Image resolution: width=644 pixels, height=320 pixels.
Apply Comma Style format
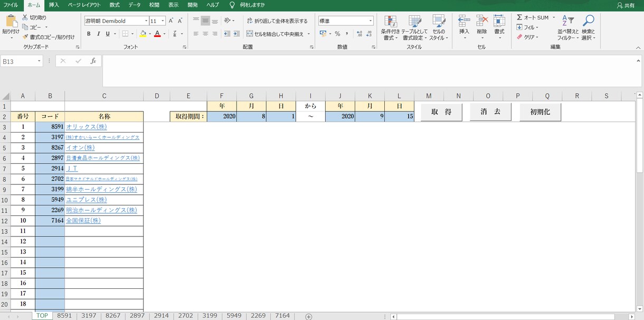348,34
